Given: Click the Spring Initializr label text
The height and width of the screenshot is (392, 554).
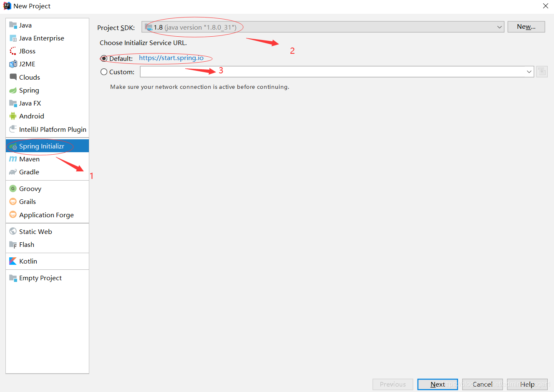Looking at the screenshot, I should click(42, 146).
